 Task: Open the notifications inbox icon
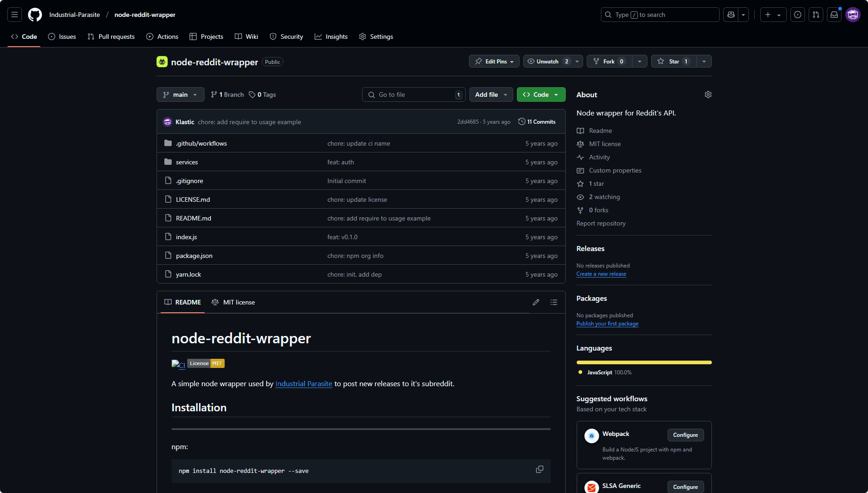[834, 15]
